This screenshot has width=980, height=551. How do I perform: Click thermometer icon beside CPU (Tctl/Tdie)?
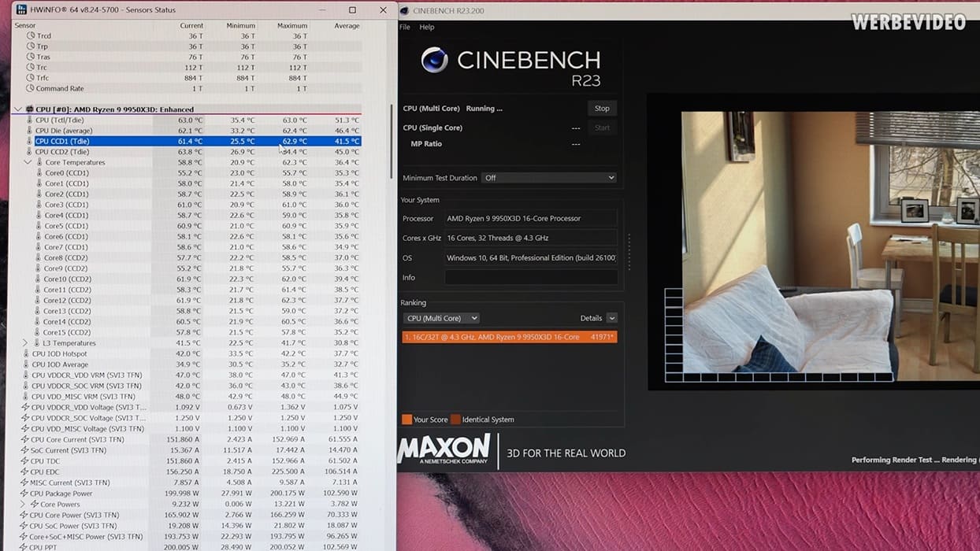[x=30, y=120]
